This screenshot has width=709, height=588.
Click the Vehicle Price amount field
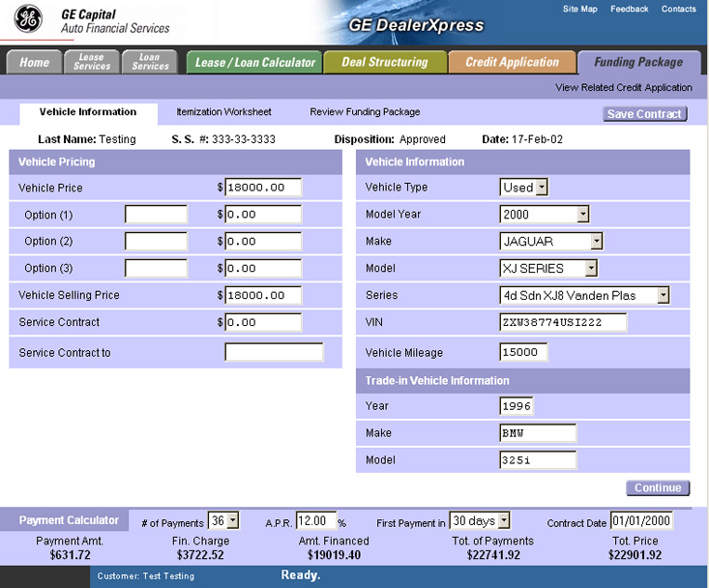pos(263,187)
